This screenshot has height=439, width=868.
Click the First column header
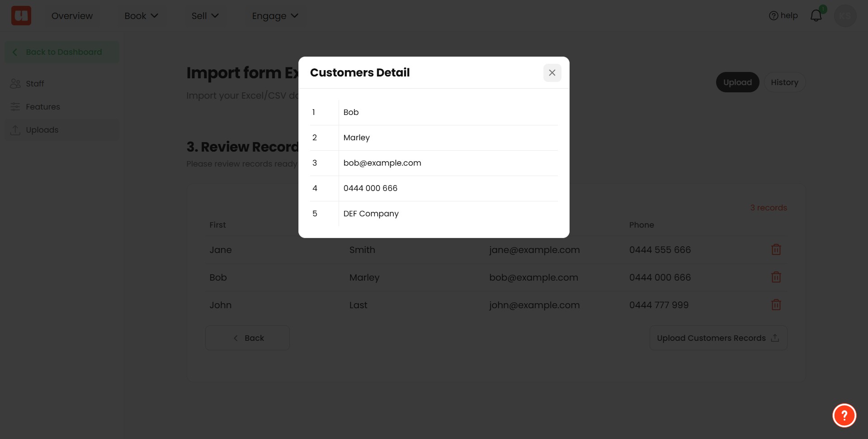point(217,225)
